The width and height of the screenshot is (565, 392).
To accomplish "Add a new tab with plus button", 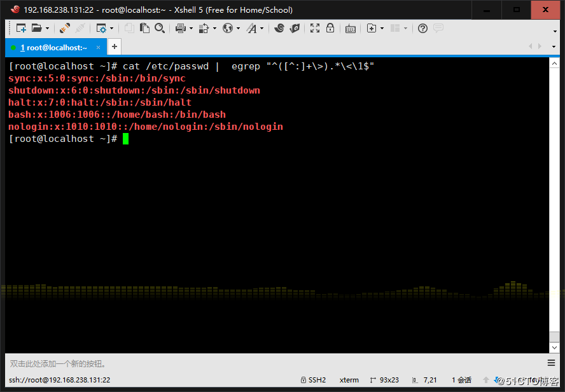I will [x=114, y=47].
